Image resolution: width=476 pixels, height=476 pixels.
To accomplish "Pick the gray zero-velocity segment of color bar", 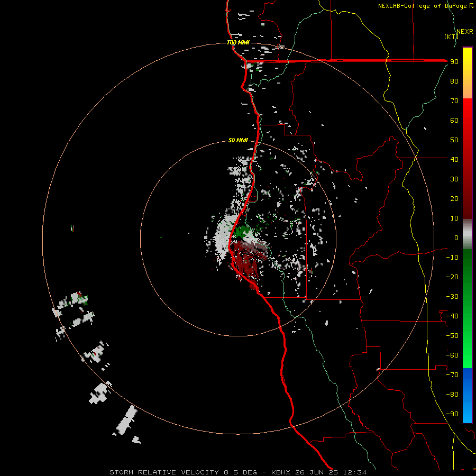I will pos(467,234).
